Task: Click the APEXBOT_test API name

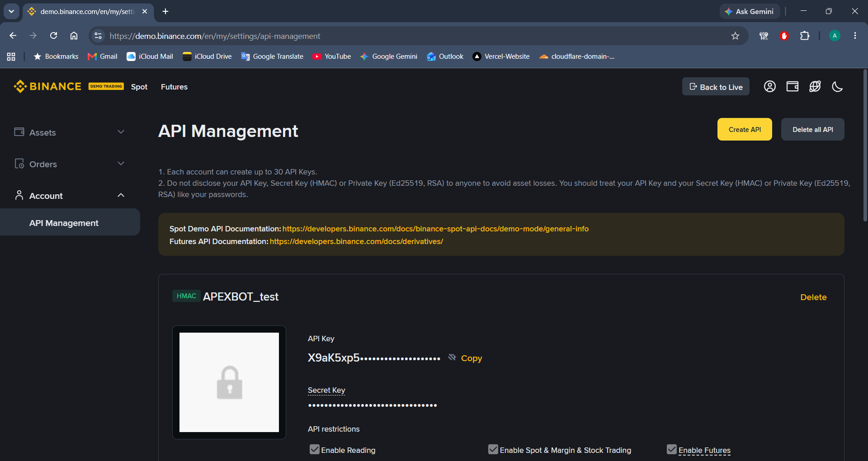Action: click(x=241, y=296)
